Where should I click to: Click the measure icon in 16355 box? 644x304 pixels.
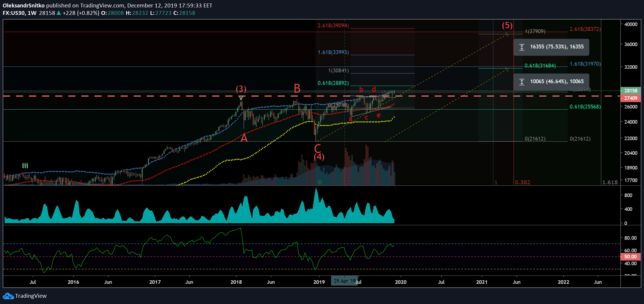pos(522,47)
